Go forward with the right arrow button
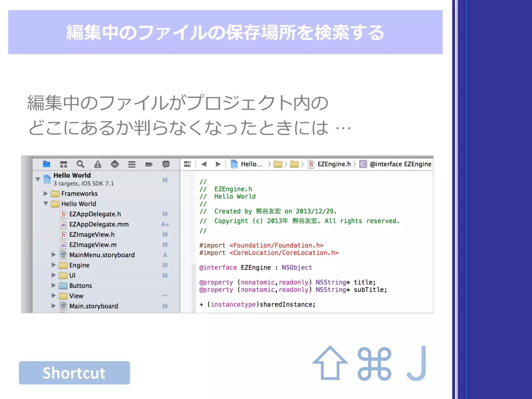 pyautogui.click(x=218, y=164)
